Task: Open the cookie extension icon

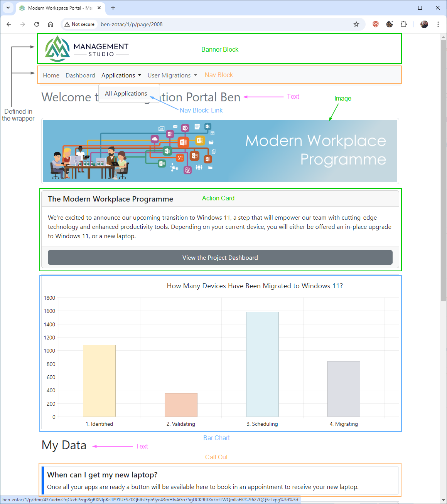Action: pos(390,24)
